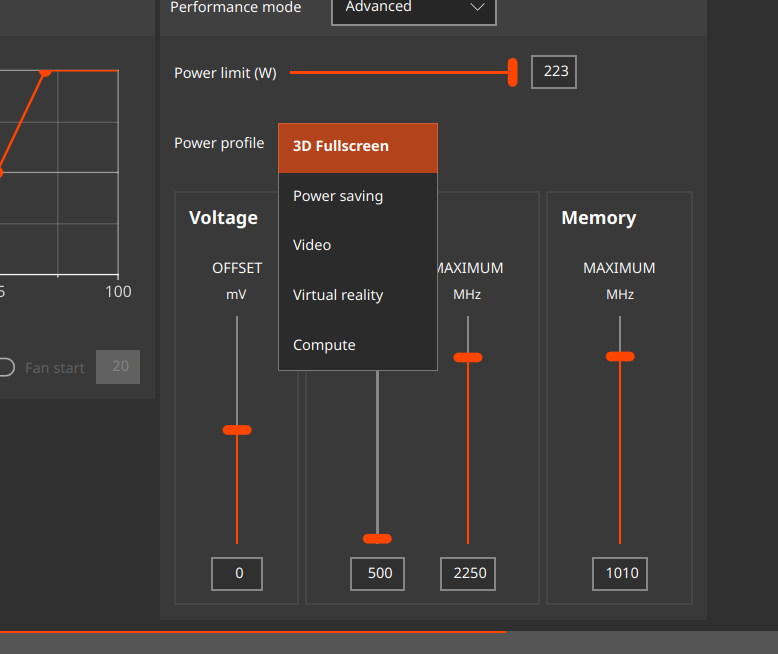
Task: Click the minimum clock slider handle
Action: point(377,539)
